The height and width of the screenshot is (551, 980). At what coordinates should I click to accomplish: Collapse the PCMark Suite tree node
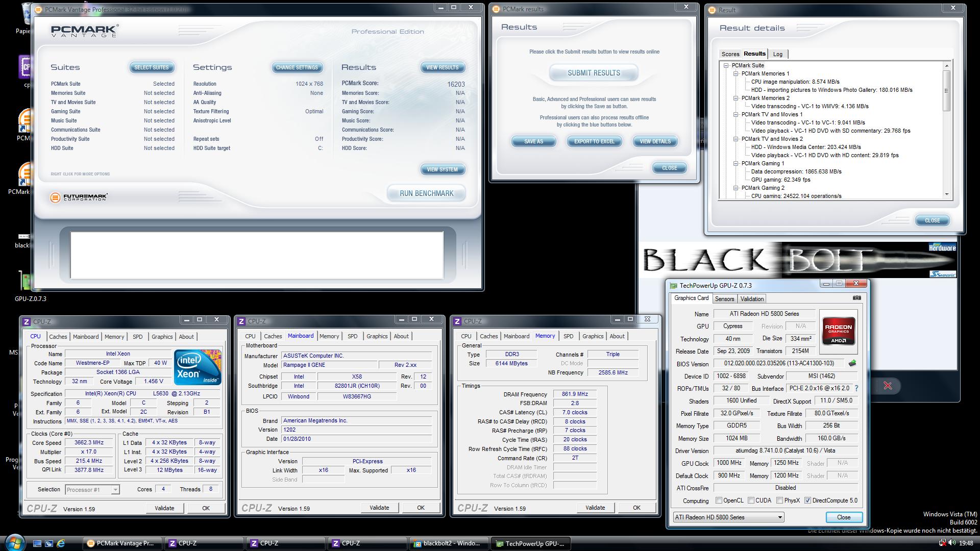(x=726, y=65)
